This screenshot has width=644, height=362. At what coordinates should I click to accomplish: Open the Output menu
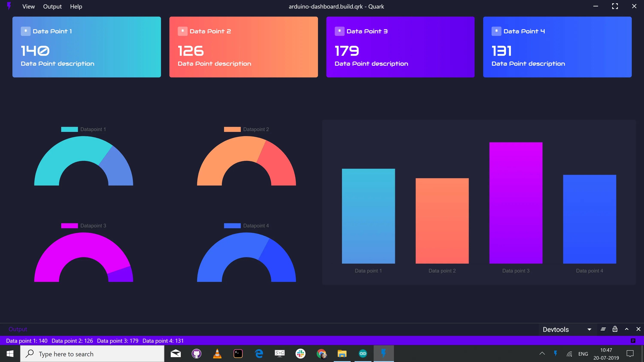point(52,6)
